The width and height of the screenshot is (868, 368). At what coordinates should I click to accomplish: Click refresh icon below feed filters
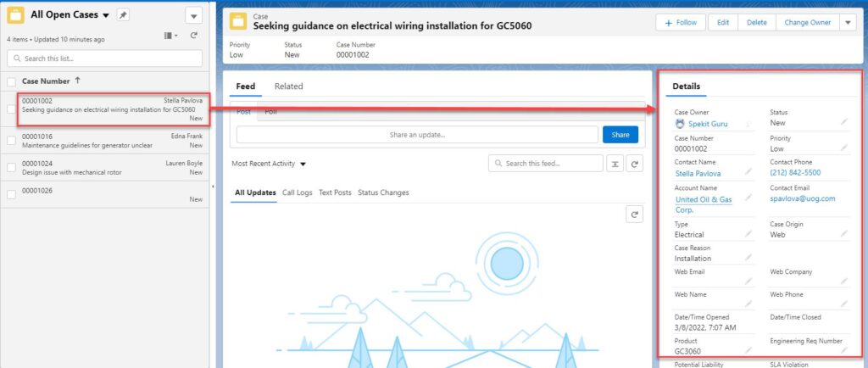[x=634, y=215]
